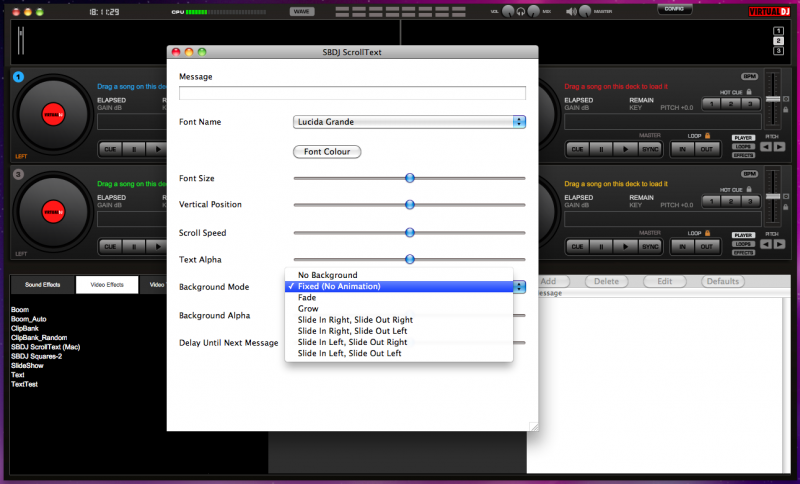Select Fade from the background mode list
The image size is (800, 484).
point(307,297)
